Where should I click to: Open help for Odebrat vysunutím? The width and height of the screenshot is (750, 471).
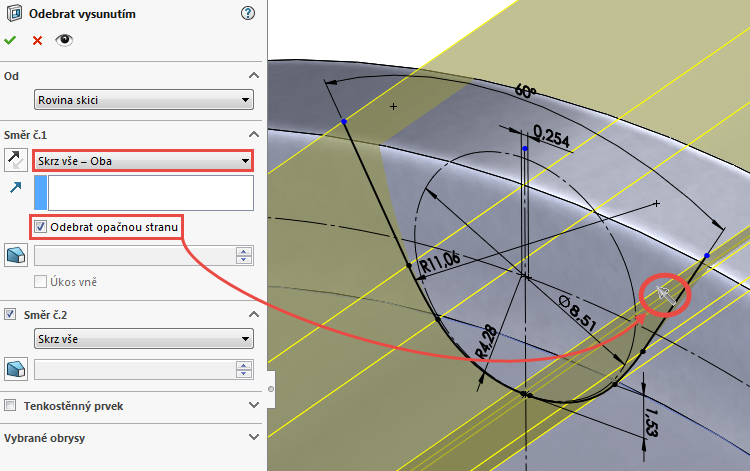click(x=248, y=13)
